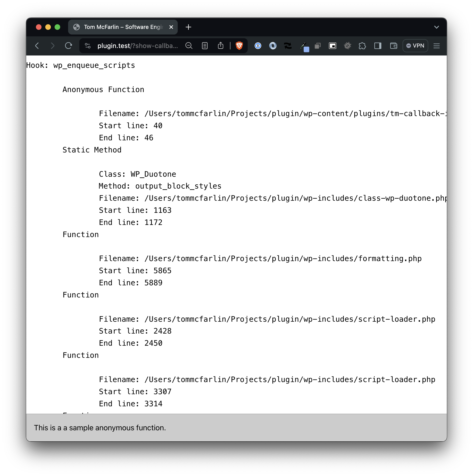Activate picture-in-picture icon in toolbar
The width and height of the screenshot is (473, 476).
(333, 46)
